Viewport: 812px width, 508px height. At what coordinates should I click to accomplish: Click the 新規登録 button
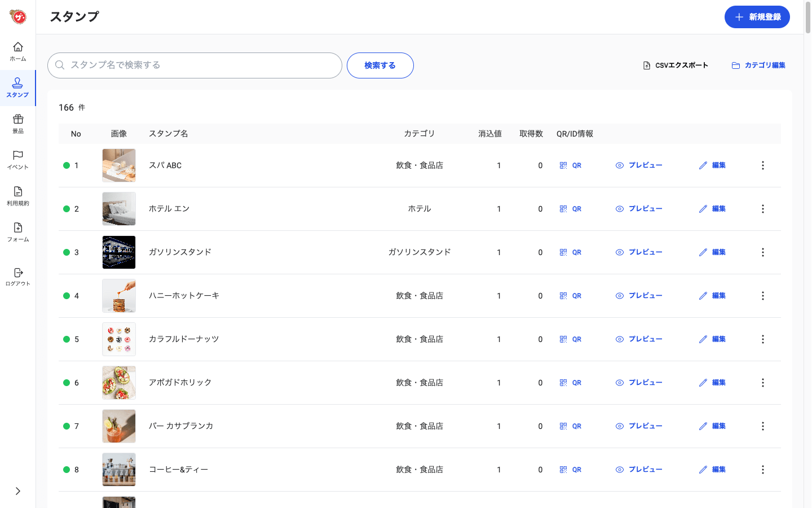point(757,17)
